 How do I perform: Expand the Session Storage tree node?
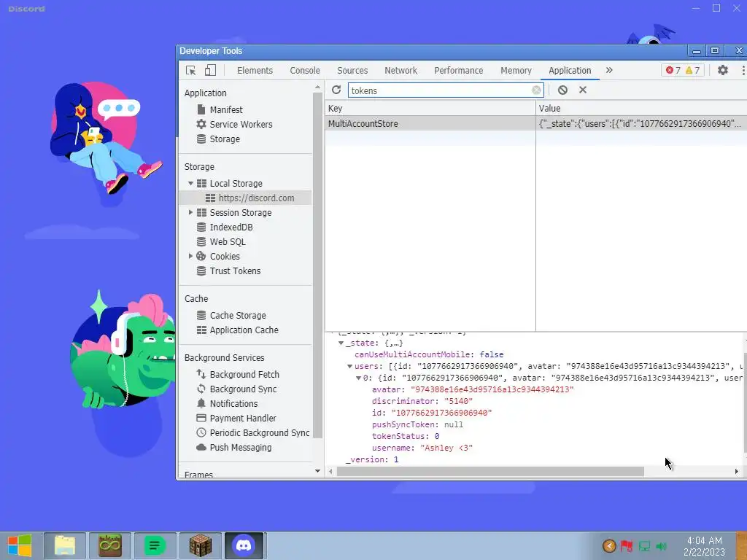[x=190, y=212]
